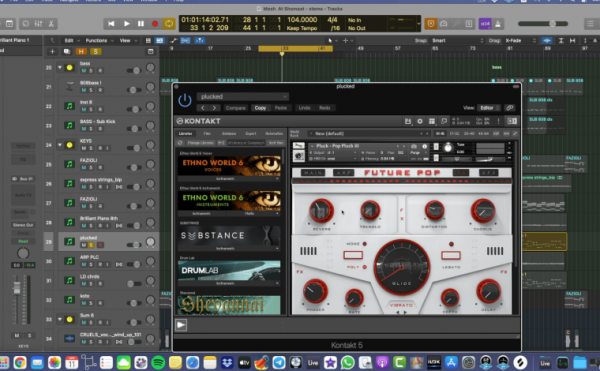Switch to Kontakt Libraries tab

pos(186,133)
